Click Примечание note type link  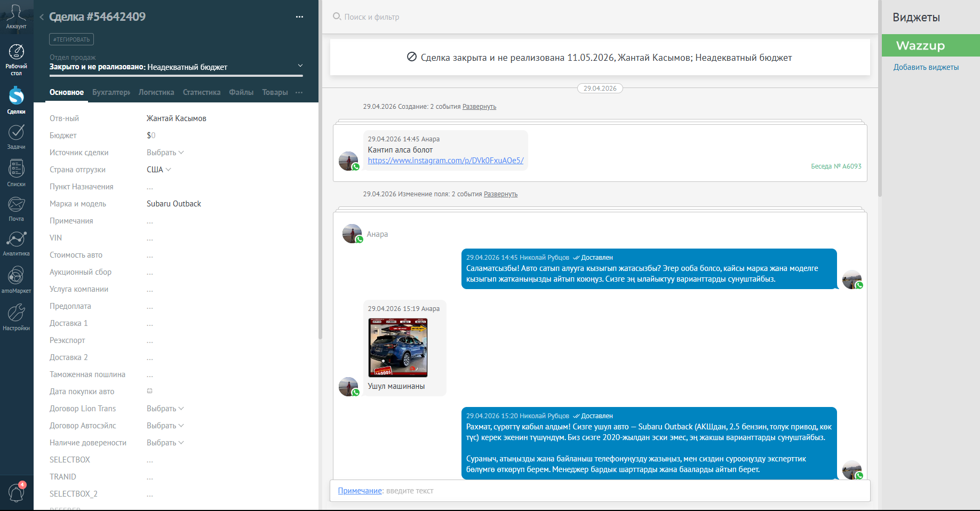point(360,491)
